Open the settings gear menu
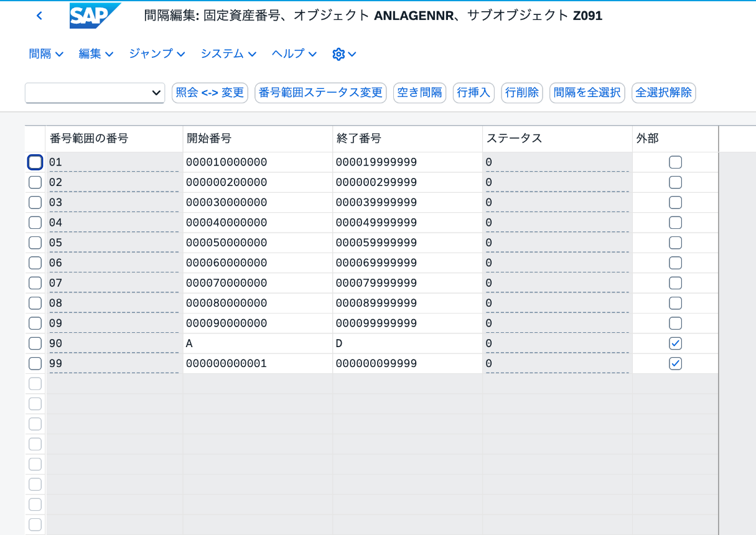The height and width of the screenshot is (535, 756). 344,54
